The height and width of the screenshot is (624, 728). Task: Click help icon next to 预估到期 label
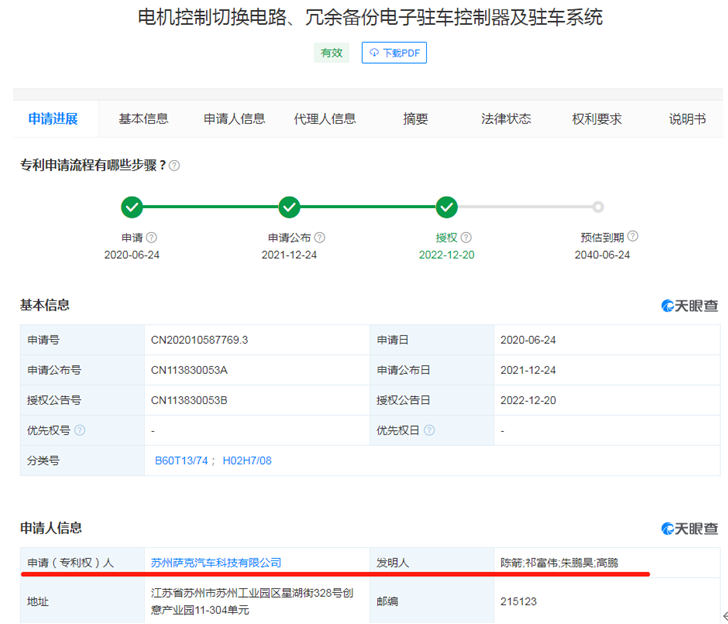pos(633,237)
